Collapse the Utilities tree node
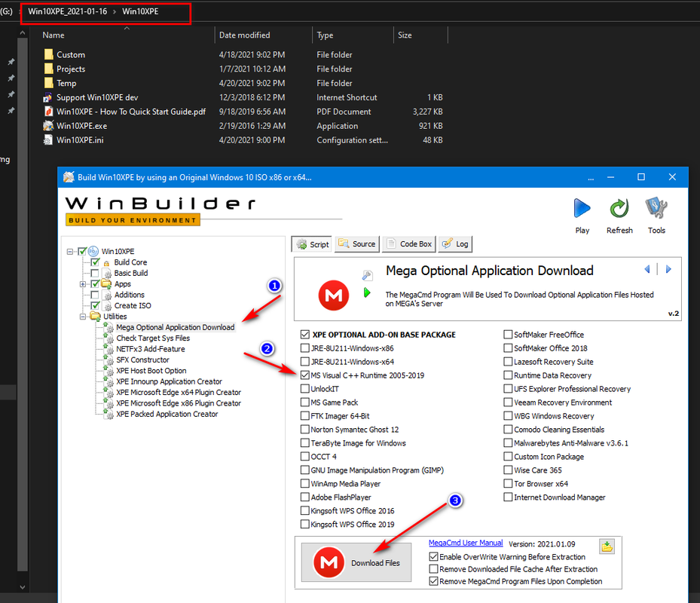700x603 pixels. coord(83,317)
